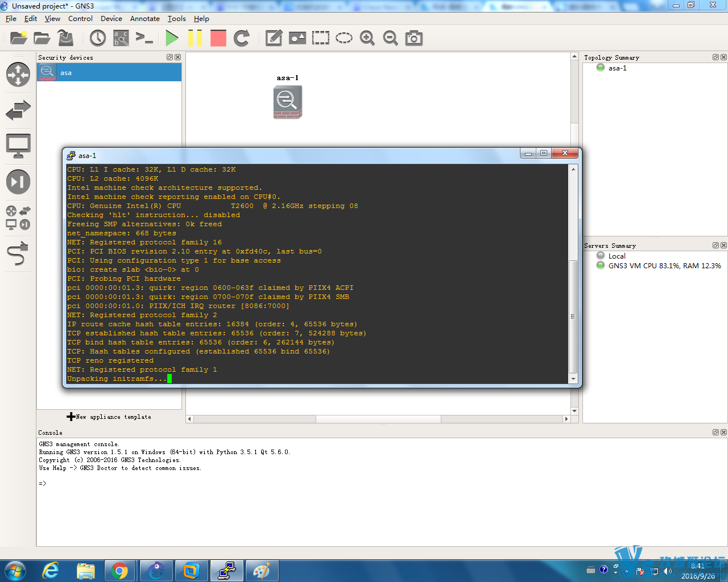728x582 pixels.
Task: Open a new blank project
Action: pos(19,38)
